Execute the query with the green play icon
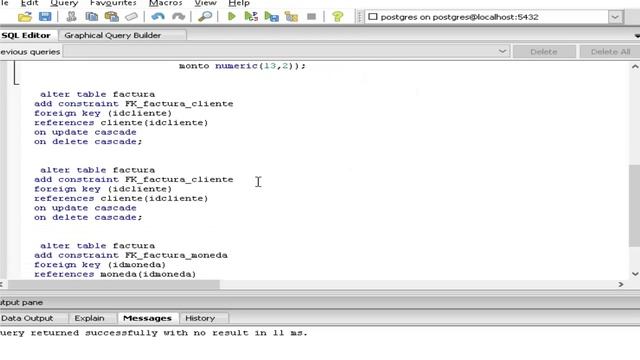The image size is (640, 360). [231, 17]
